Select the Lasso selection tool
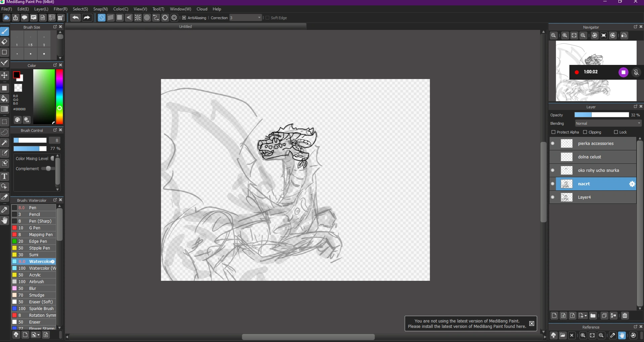The width and height of the screenshot is (644, 342). pos(5,132)
